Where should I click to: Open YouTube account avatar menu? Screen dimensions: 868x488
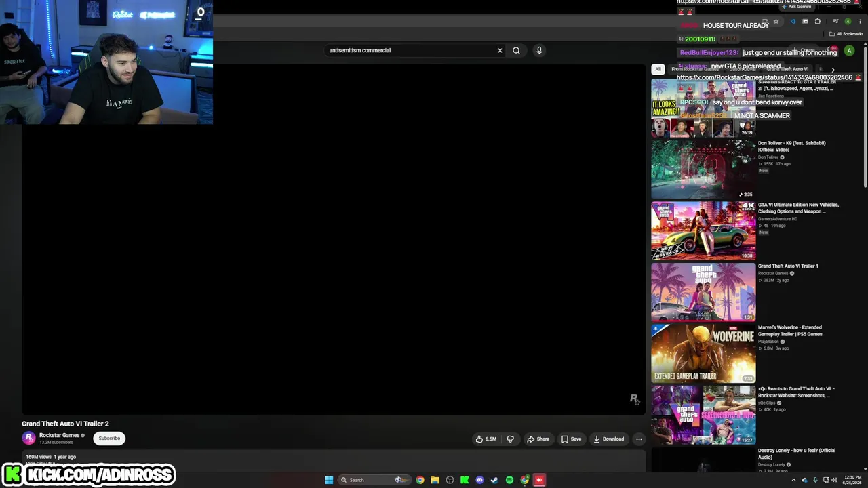[849, 51]
